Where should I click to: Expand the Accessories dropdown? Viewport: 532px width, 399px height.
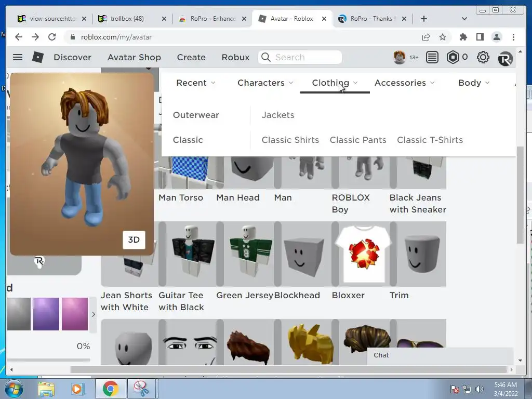pyautogui.click(x=404, y=83)
